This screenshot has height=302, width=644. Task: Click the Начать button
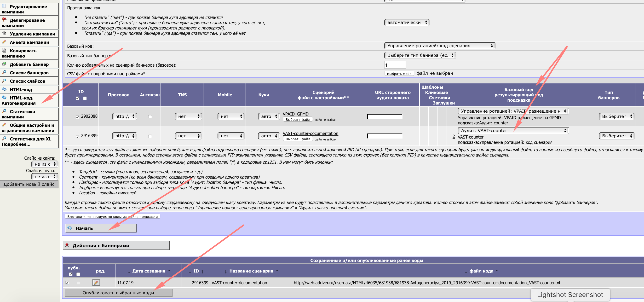101,228
